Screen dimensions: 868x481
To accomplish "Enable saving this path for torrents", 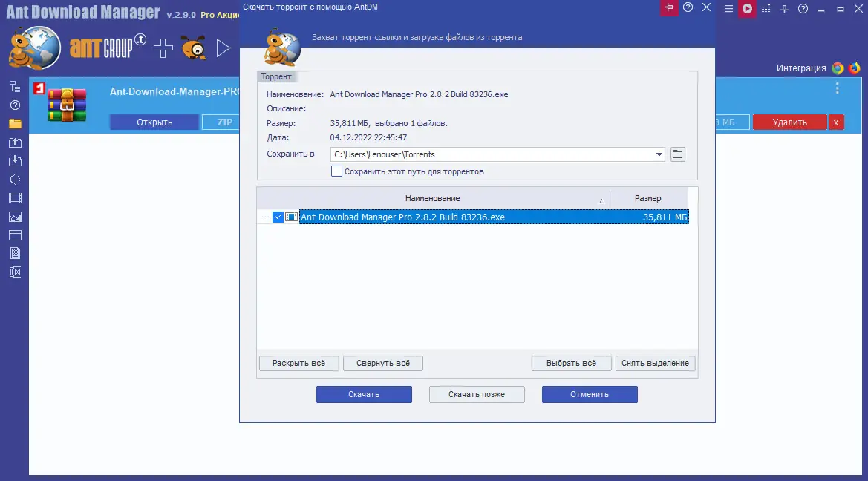I will point(336,171).
